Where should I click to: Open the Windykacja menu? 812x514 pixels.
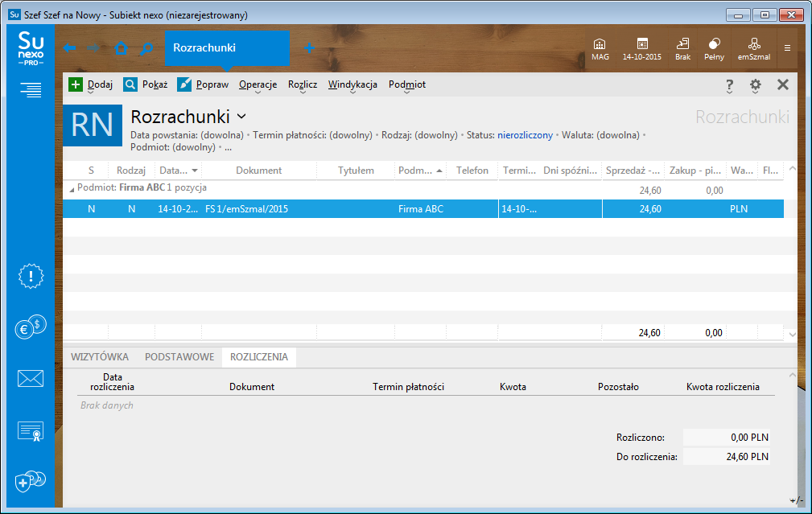pyautogui.click(x=352, y=84)
